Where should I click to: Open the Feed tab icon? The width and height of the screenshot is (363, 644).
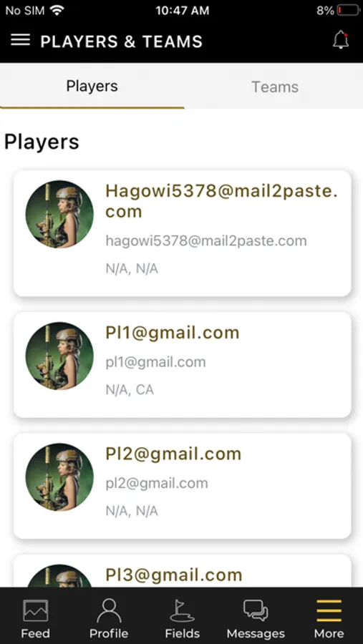coord(35,610)
